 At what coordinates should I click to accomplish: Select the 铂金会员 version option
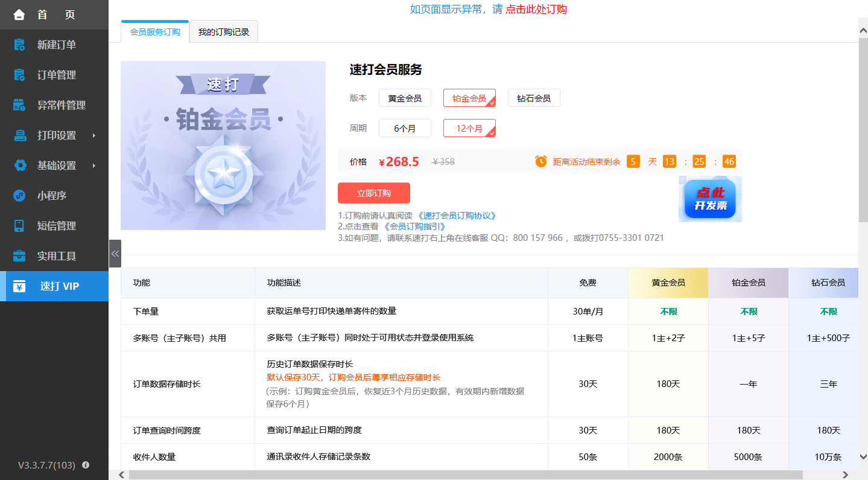pos(469,98)
